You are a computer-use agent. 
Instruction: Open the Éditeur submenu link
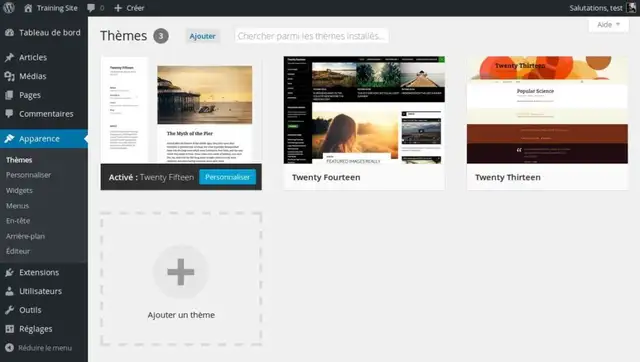coord(18,251)
